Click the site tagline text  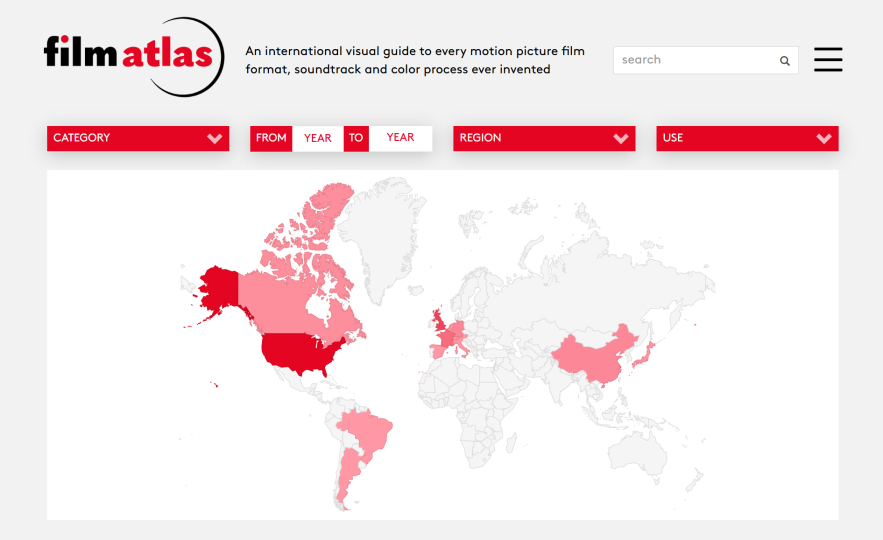(x=415, y=60)
